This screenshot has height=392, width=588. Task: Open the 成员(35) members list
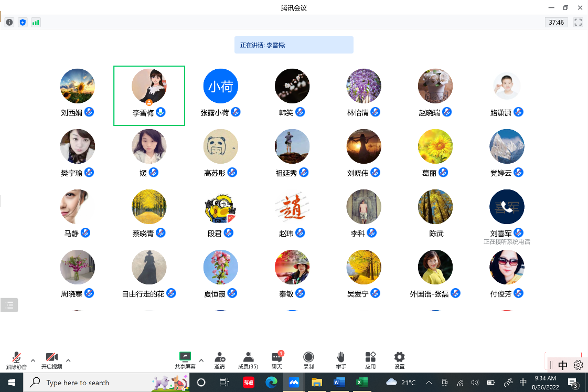[248, 360]
